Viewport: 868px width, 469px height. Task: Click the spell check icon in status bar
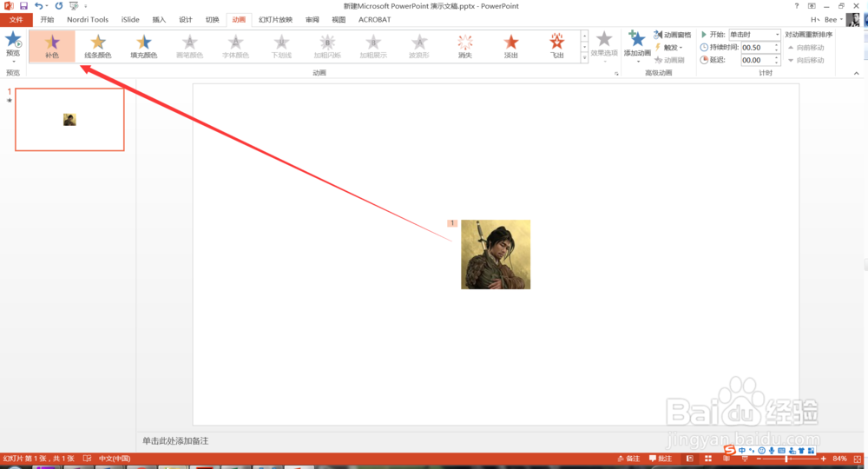click(87, 459)
